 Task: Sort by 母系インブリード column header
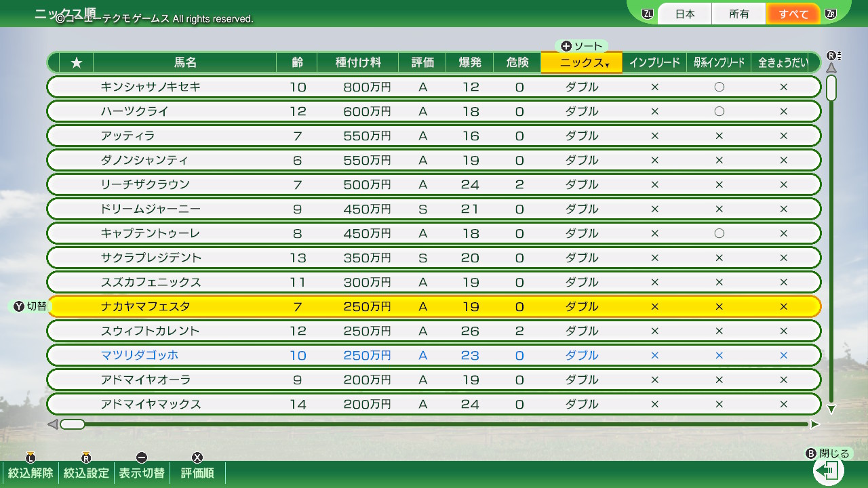coord(719,62)
